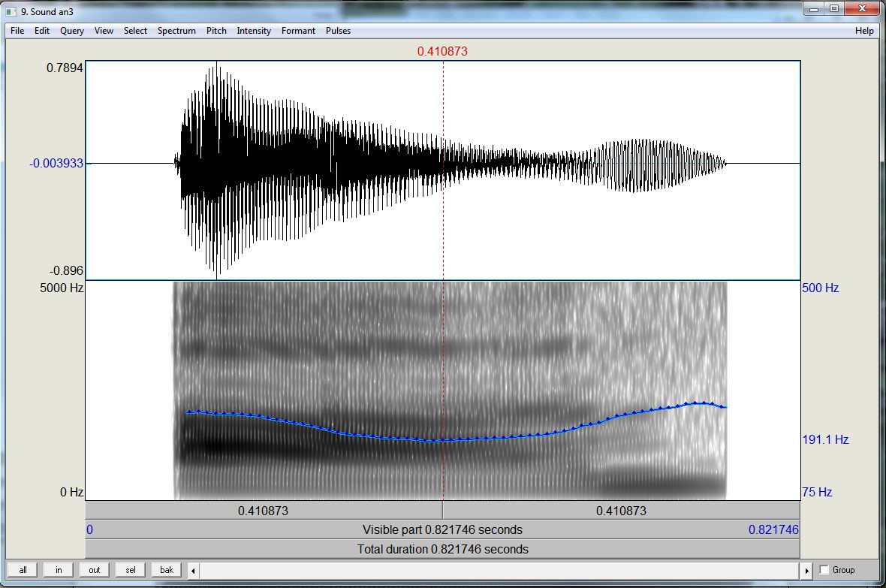The width and height of the screenshot is (886, 588).
Task: Play the Visible part 0.821746 seconds bar
Action: [442, 529]
